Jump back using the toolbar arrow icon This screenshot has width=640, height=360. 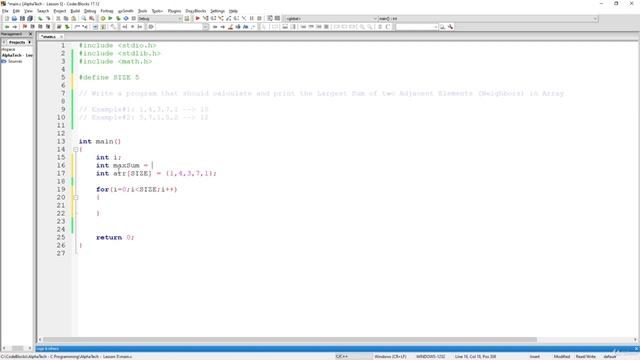7,27
